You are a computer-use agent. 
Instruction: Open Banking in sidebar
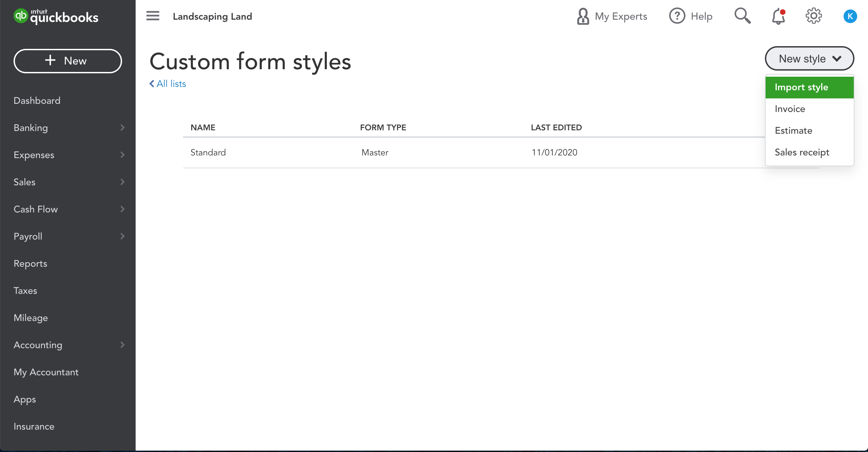coord(31,128)
